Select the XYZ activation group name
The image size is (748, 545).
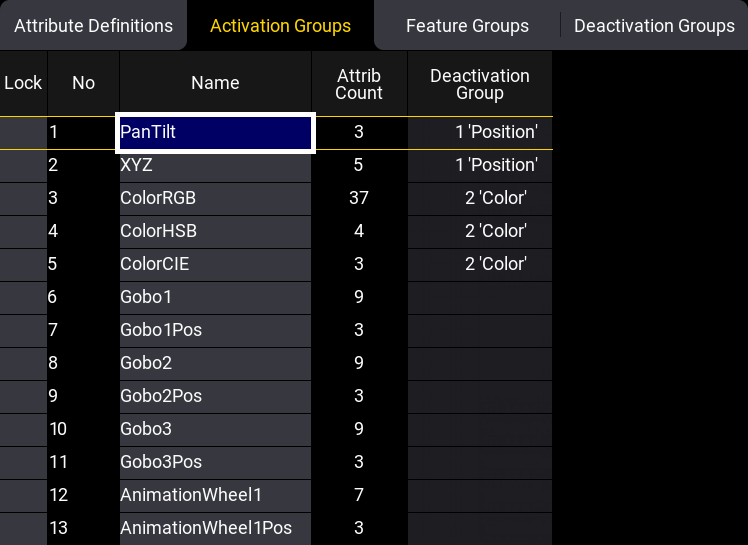pyautogui.click(x=215, y=165)
